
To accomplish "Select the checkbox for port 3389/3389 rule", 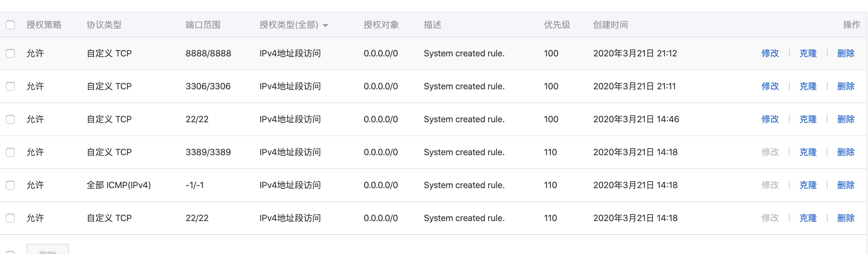I will tap(10, 152).
